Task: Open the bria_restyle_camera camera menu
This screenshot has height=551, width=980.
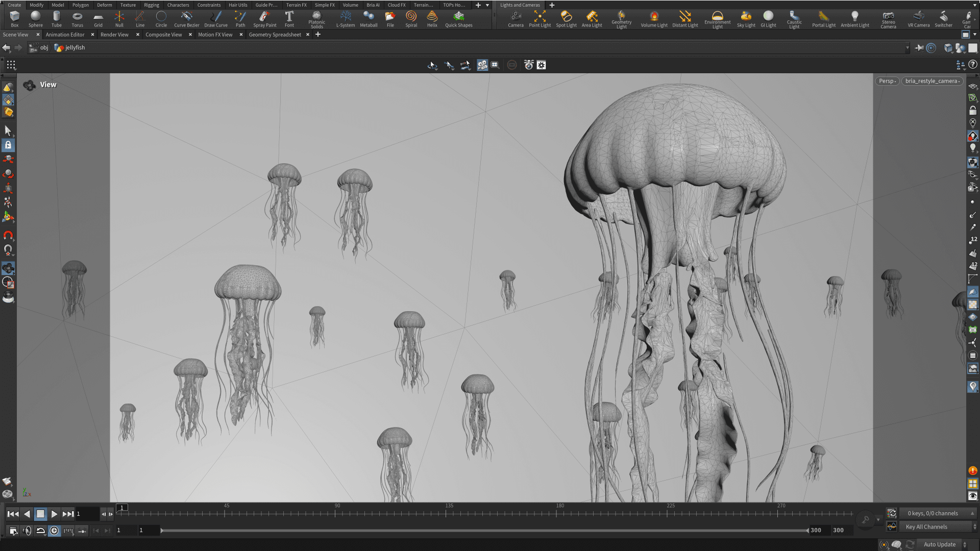Action: [x=932, y=81]
